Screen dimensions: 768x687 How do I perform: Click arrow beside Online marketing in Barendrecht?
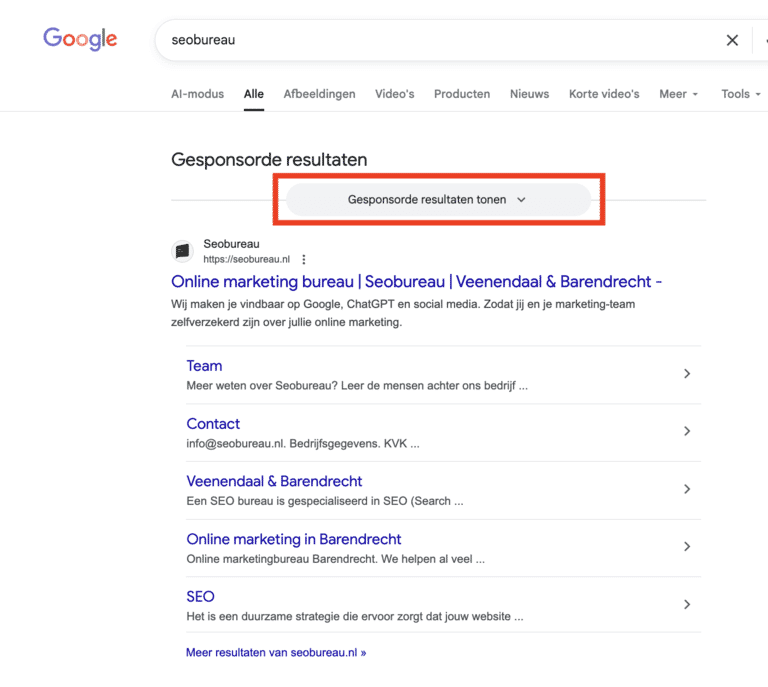(686, 547)
